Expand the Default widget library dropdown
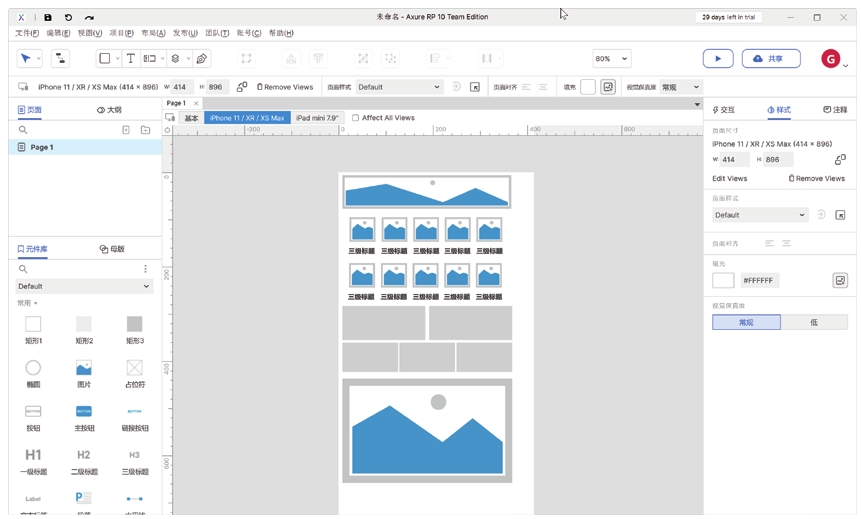 [x=84, y=286]
